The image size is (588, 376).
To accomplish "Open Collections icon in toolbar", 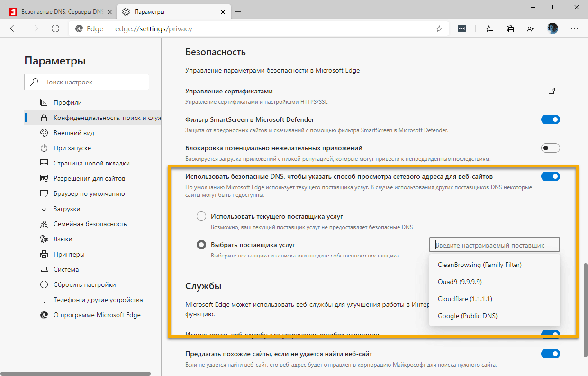I will pos(510,28).
